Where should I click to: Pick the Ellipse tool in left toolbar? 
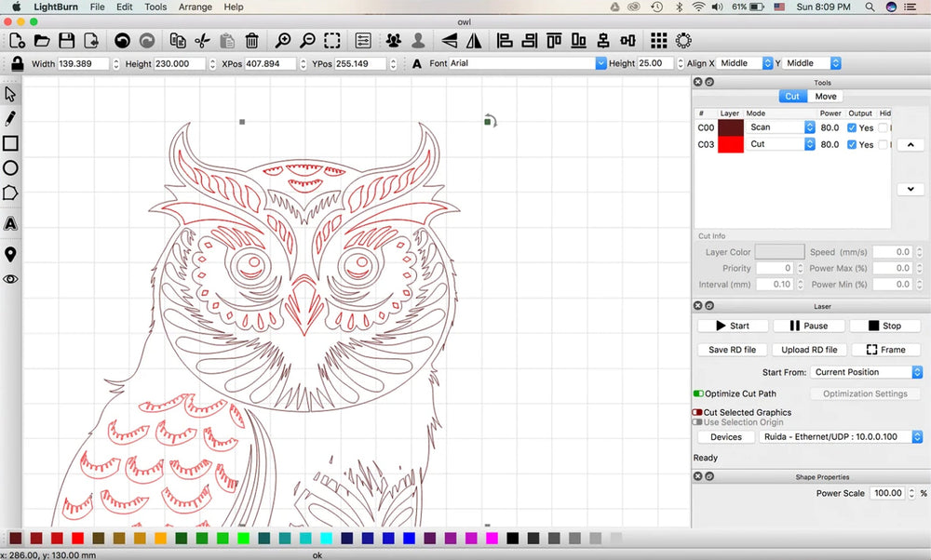[x=10, y=168]
